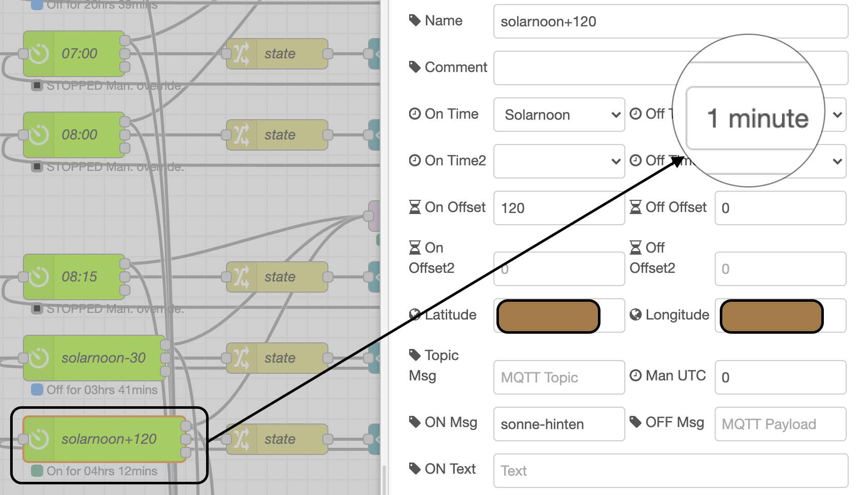The image size is (868, 495).
Task: Open the empty On Time2 dropdown
Action: [558, 161]
